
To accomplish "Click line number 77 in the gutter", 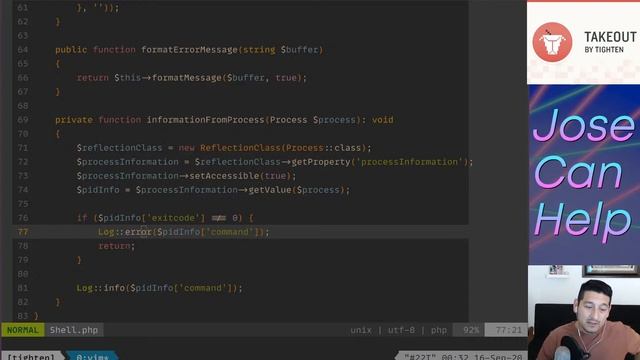I will click(23, 232).
